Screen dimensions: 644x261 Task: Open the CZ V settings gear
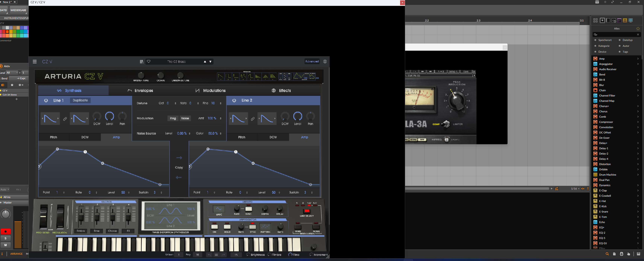click(325, 62)
